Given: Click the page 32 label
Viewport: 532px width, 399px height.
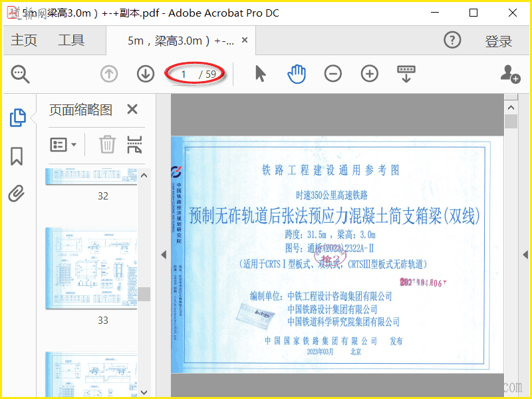Looking at the screenshot, I should pyautogui.click(x=103, y=196).
